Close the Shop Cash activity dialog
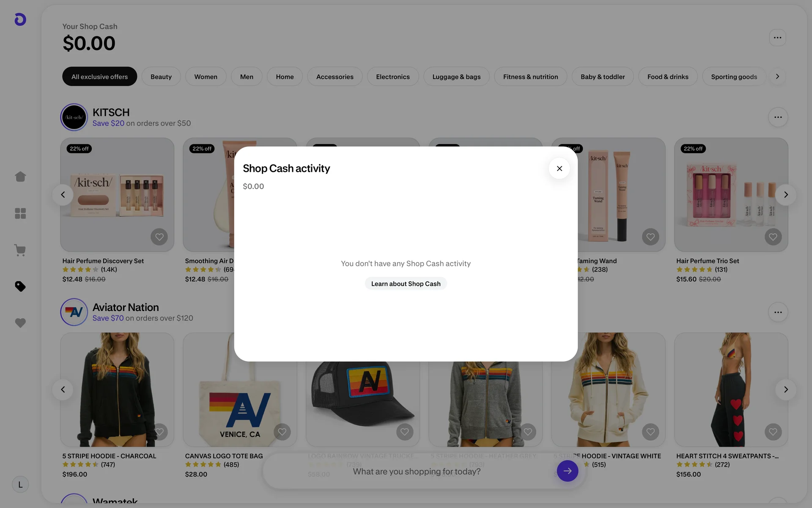The width and height of the screenshot is (812, 508). click(559, 168)
